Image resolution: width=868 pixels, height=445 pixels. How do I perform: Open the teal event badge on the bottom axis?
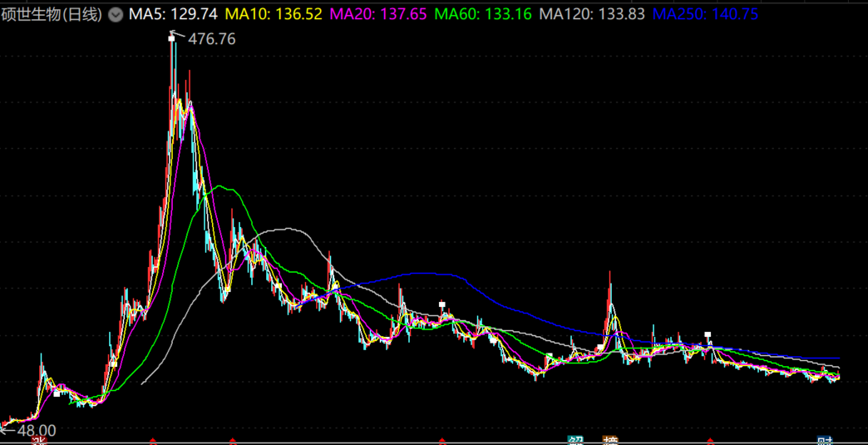[x=575, y=440]
